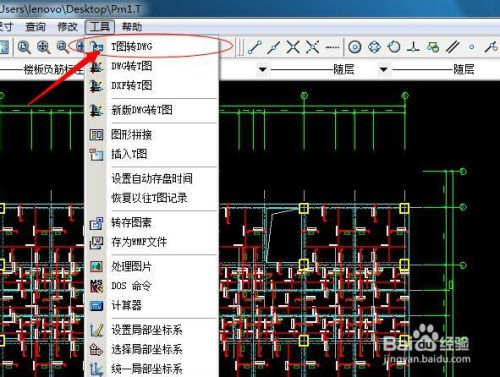Open the 修改 menu
Image resolution: width=500 pixels, height=377 pixels.
(x=67, y=27)
